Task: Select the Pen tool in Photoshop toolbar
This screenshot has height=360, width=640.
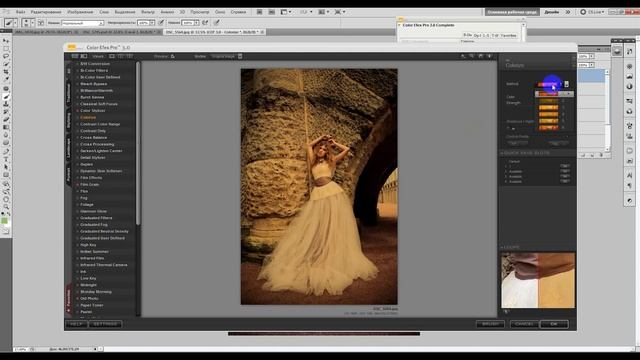Action: click(6, 151)
